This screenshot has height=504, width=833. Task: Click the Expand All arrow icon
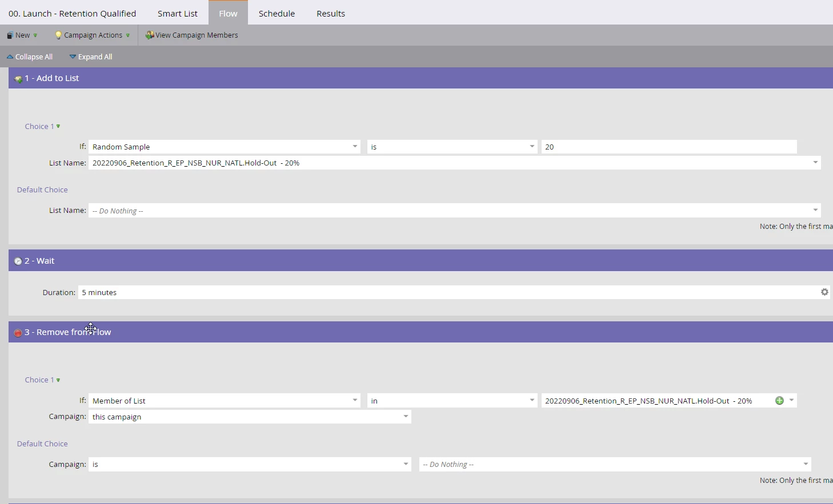(73, 57)
